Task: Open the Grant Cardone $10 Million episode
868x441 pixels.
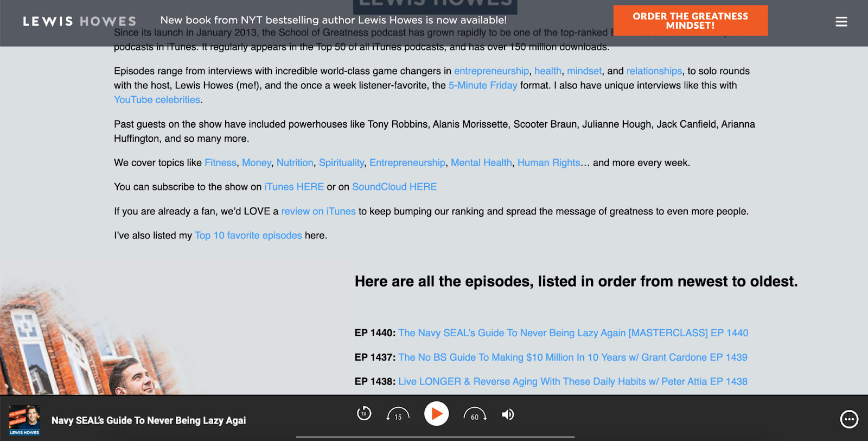Action: click(573, 357)
